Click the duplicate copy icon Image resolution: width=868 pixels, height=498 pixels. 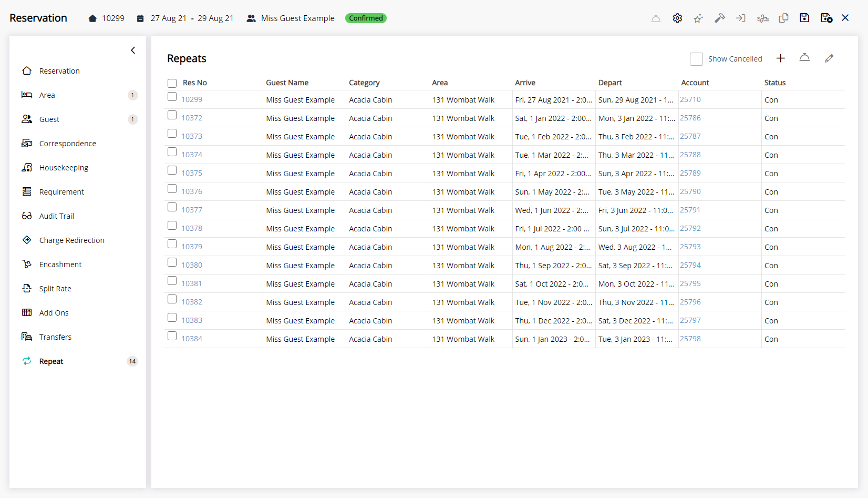(x=783, y=18)
